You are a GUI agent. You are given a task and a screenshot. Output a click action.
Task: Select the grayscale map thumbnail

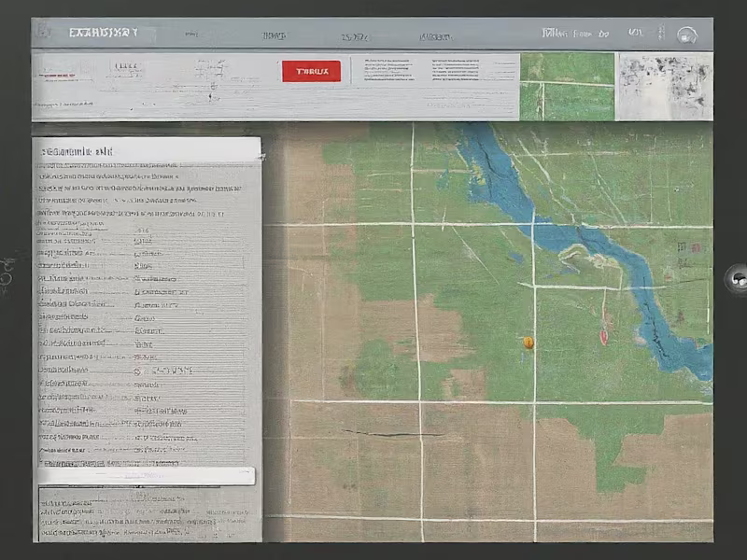tap(666, 86)
